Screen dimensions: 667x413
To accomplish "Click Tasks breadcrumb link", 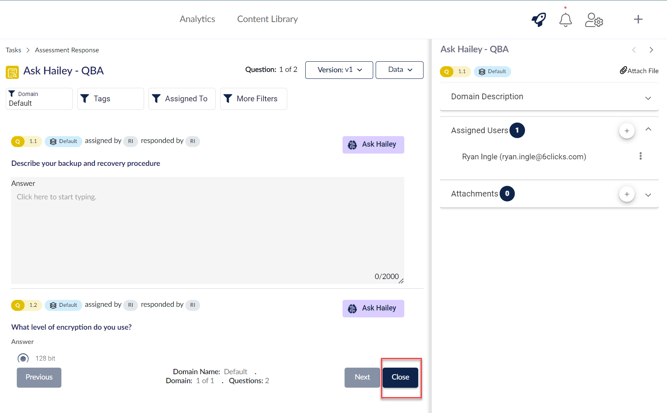I will coord(13,50).
